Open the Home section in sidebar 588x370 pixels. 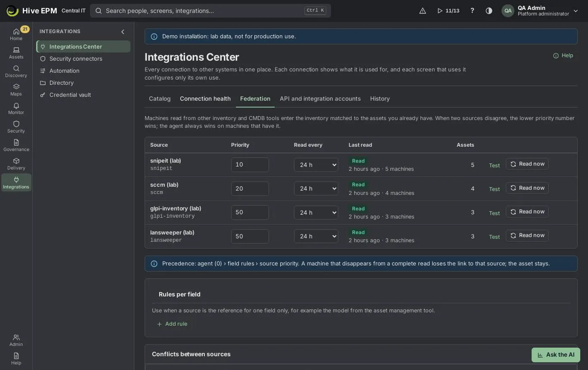tap(16, 34)
